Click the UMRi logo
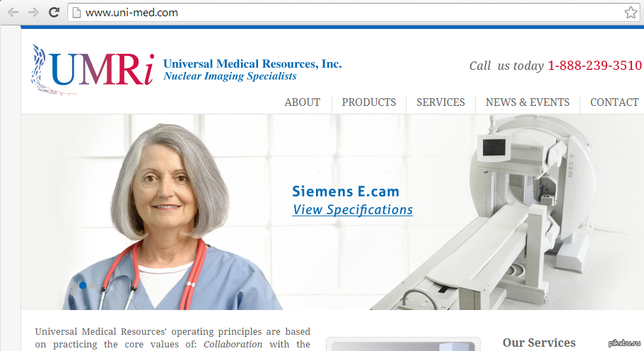 click(x=93, y=70)
